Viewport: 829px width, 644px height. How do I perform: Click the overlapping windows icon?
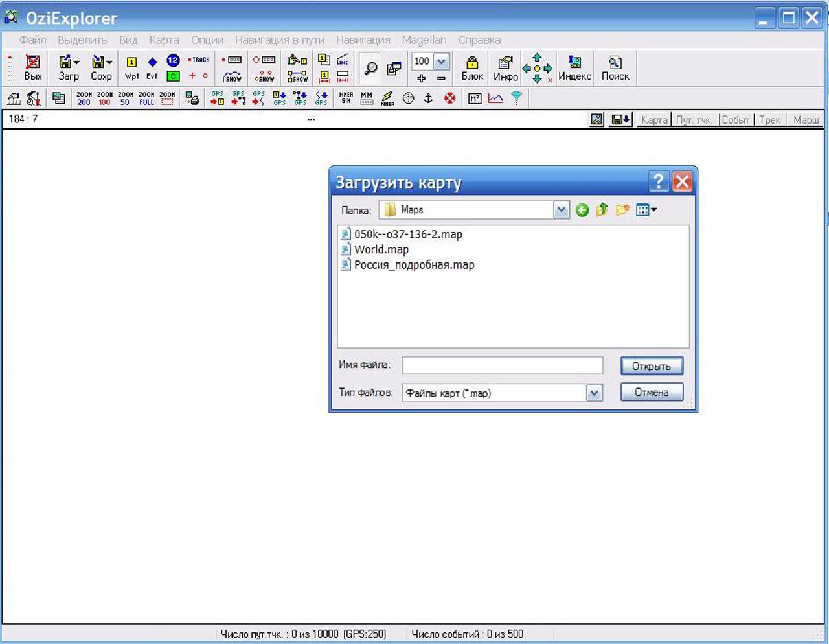(394, 68)
